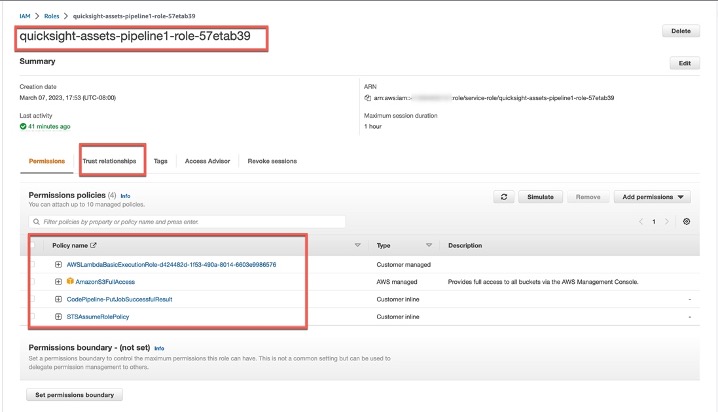Navigate to IAM in the breadcrumb

pos(25,16)
